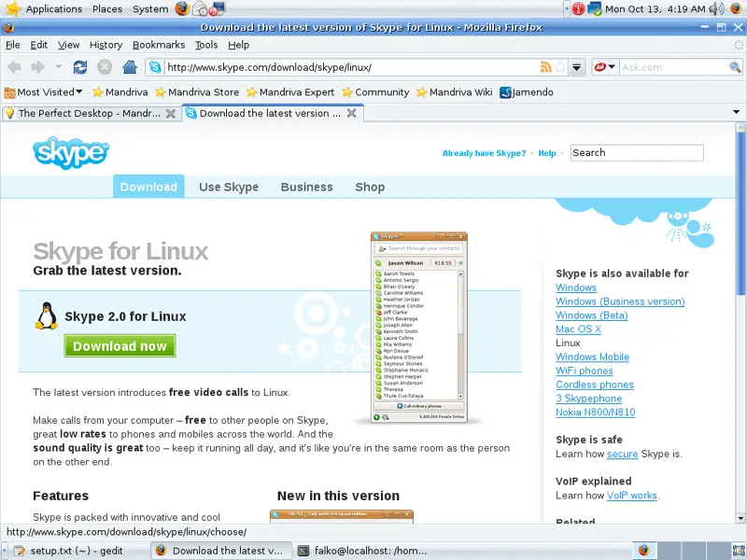Close the Download the latest version tab
The image size is (747, 560).
tap(352, 113)
